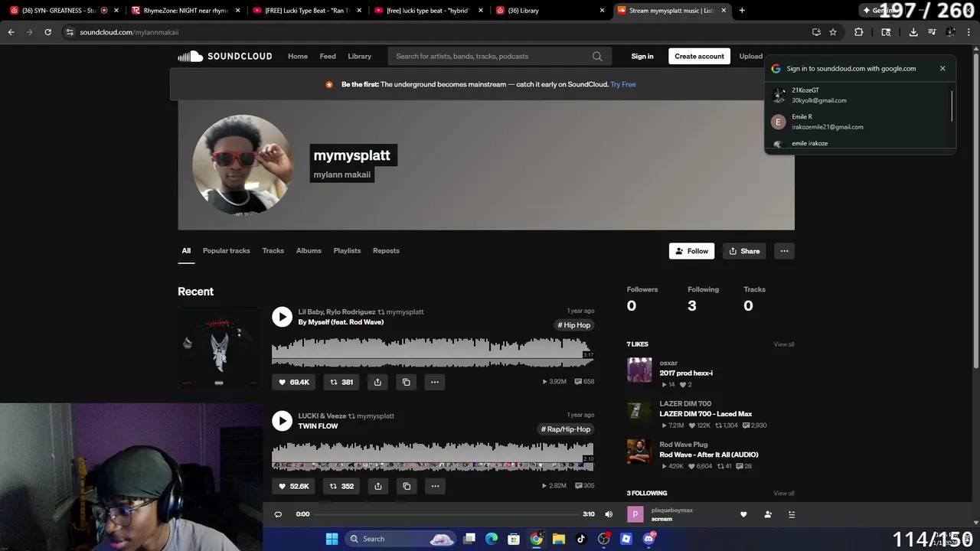Click the Rap/Hip-Hop tag
Screen dimensions: 980x551
(566, 429)
